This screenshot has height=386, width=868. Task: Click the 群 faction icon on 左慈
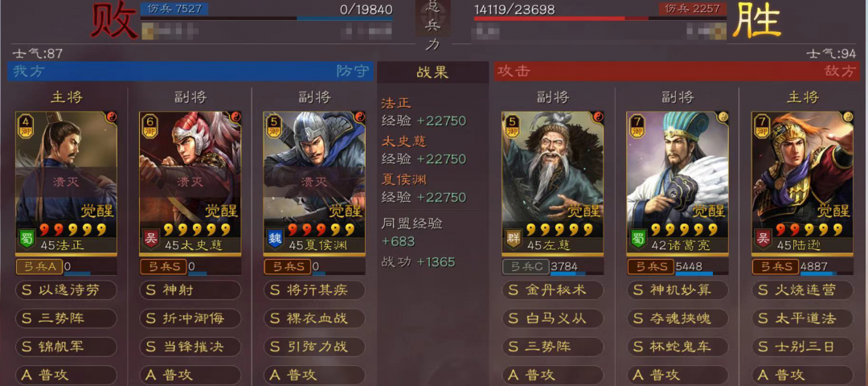[x=513, y=240]
